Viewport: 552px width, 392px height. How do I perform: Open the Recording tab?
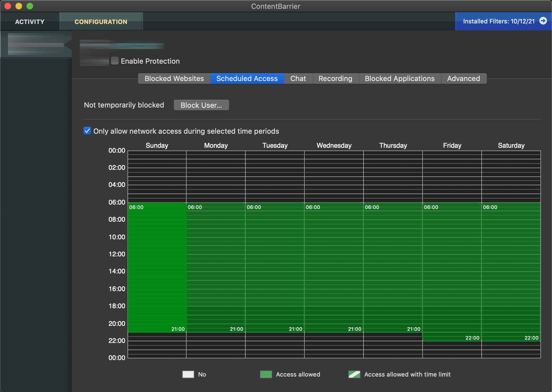(x=335, y=79)
